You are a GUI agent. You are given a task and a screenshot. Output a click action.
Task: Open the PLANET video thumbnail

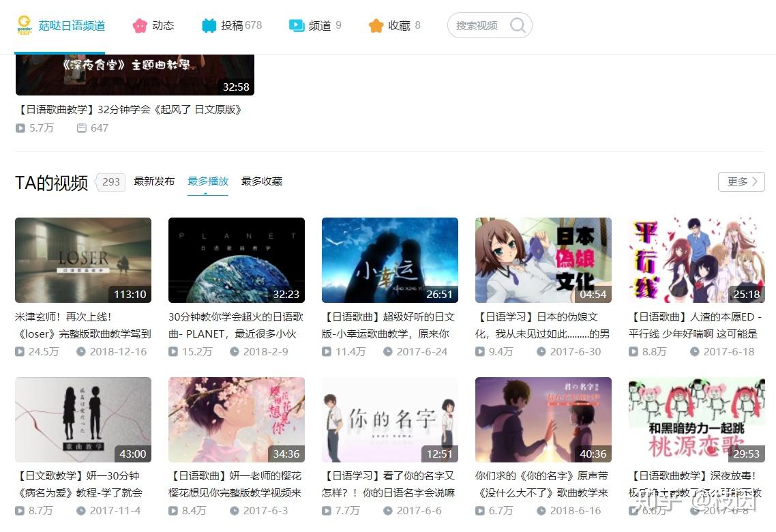tap(237, 260)
